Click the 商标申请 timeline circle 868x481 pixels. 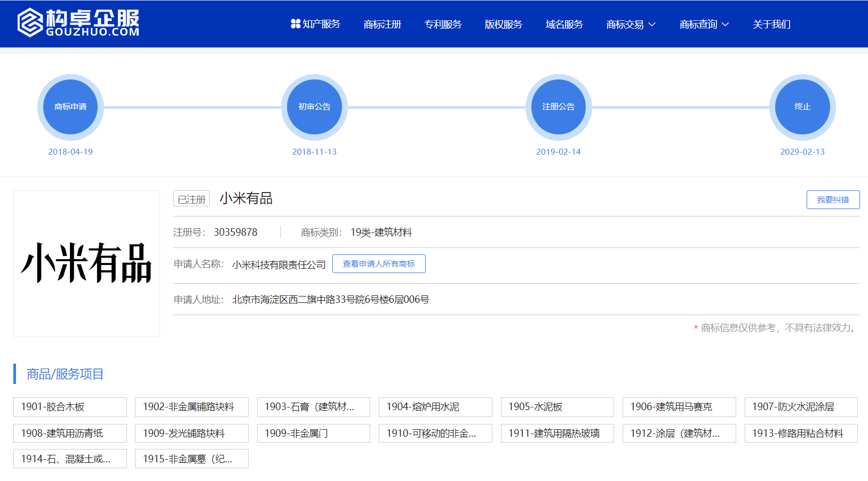[x=70, y=107]
